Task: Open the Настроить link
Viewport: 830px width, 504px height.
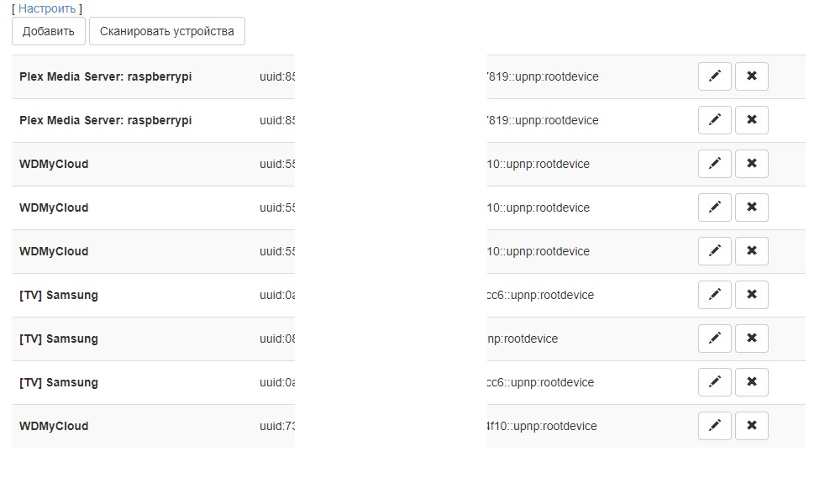Action: [47, 8]
